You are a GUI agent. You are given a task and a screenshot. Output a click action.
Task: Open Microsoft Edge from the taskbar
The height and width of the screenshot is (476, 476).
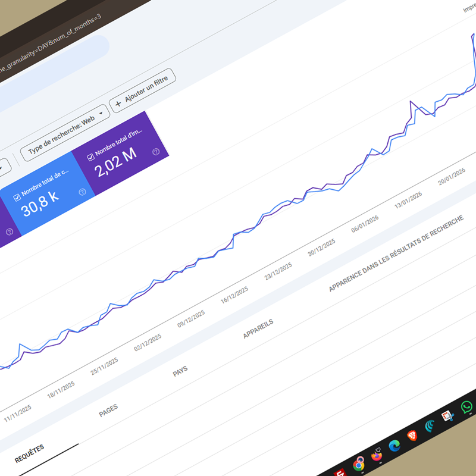(395, 445)
